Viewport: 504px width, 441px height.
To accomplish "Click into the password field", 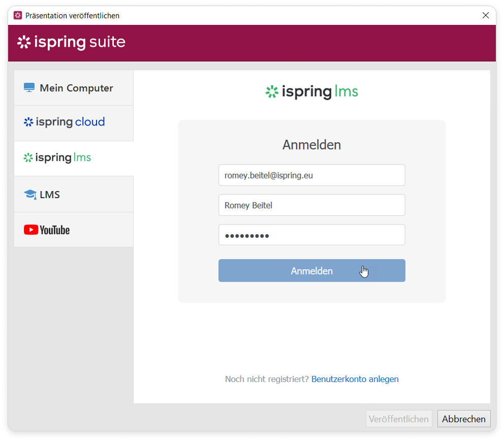I will (x=311, y=235).
